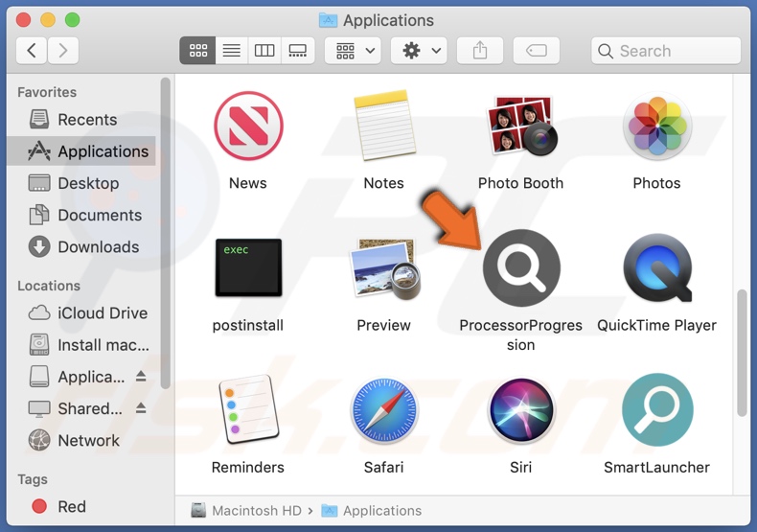Screen dimensions: 757x532
Task: Click the Tags section header
Action: coord(33,479)
